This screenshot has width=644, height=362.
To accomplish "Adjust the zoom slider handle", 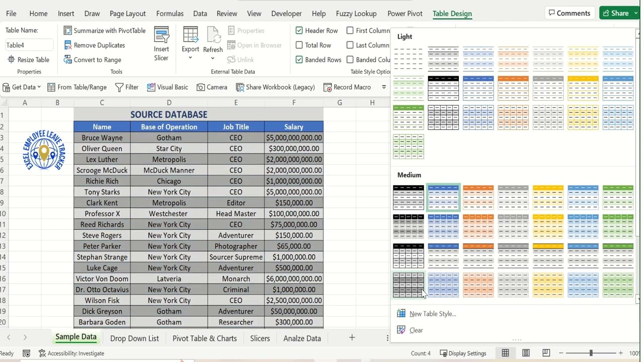I will point(591,353).
